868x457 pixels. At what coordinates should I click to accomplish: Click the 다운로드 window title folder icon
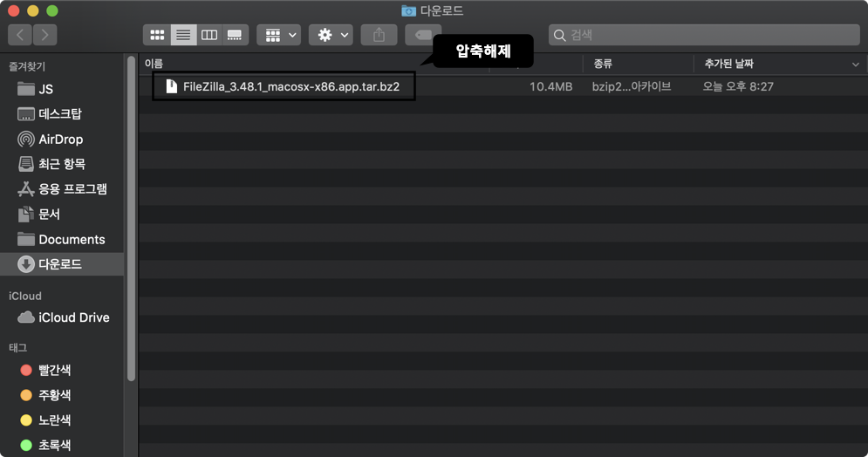tap(408, 10)
